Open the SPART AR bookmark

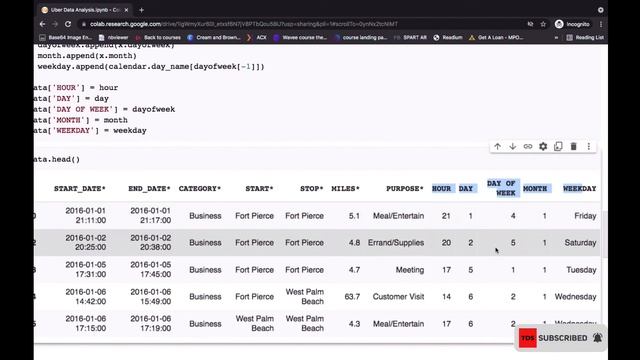point(411,37)
